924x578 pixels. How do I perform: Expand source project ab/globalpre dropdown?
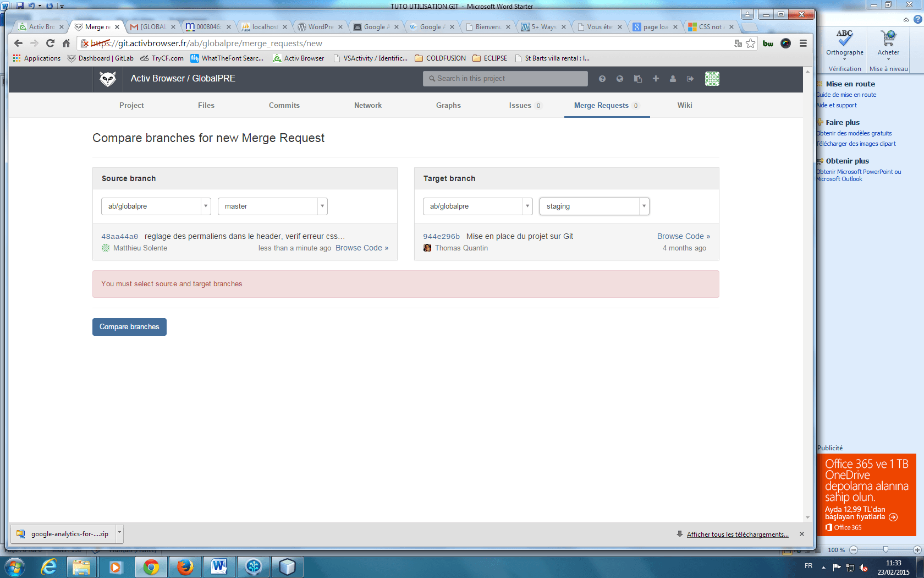[x=156, y=206]
